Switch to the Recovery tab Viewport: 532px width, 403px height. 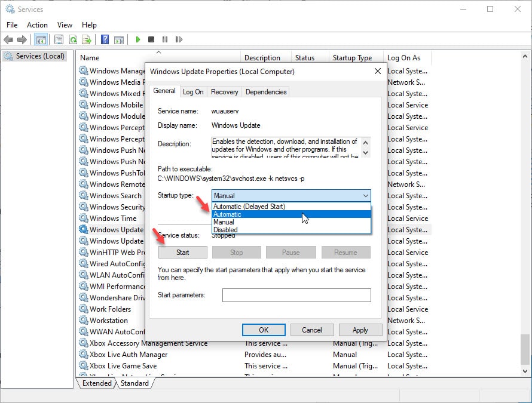tap(224, 92)
